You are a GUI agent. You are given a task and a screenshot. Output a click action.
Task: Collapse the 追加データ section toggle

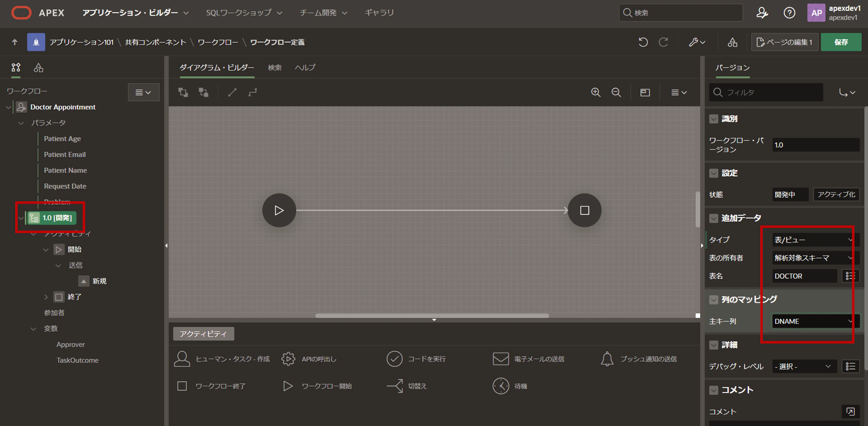coord(713,218)
